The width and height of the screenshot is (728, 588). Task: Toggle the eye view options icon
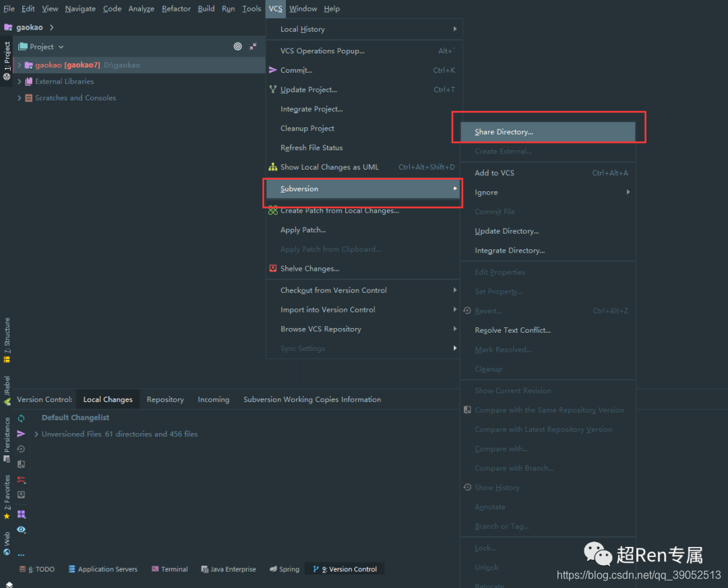(22, 529)
